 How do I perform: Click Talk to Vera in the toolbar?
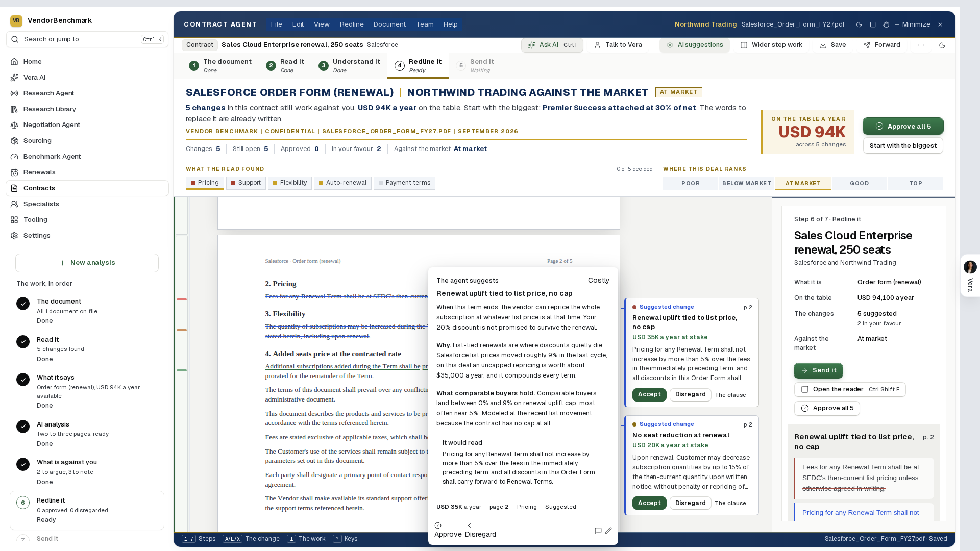pyautogui.click(x=618, y=45)
